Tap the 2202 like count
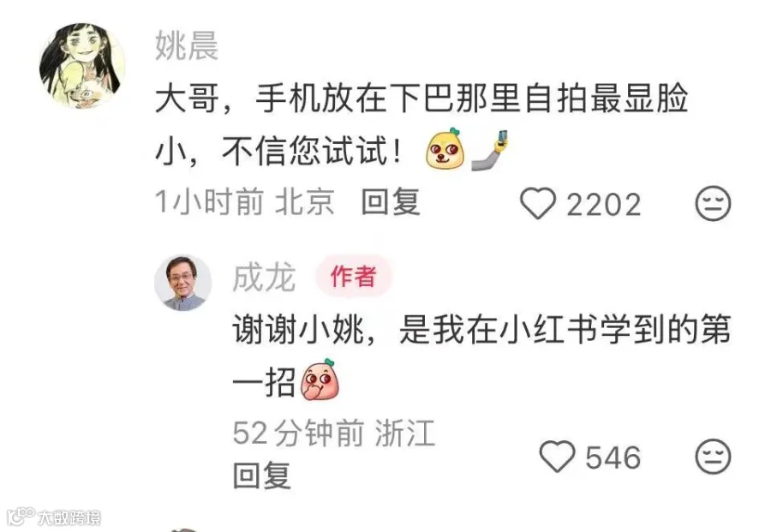771x532 pixels. (604, 205)
